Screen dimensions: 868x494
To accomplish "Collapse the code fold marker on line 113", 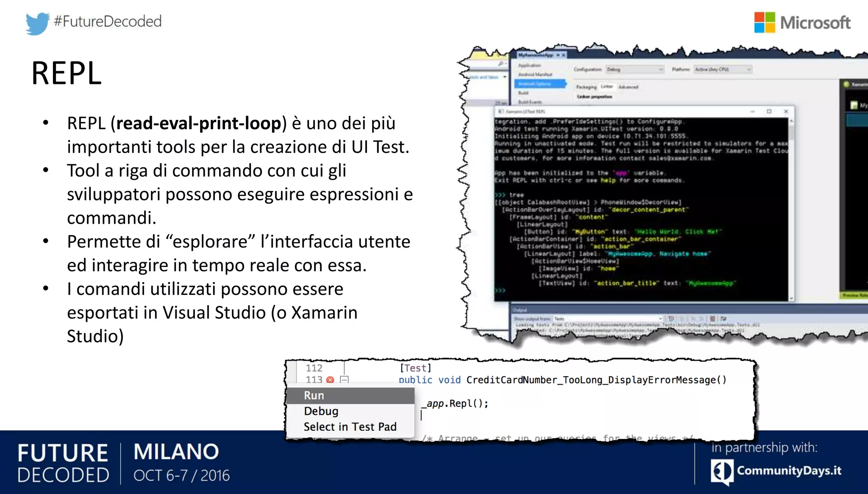I will click(344, 380).
